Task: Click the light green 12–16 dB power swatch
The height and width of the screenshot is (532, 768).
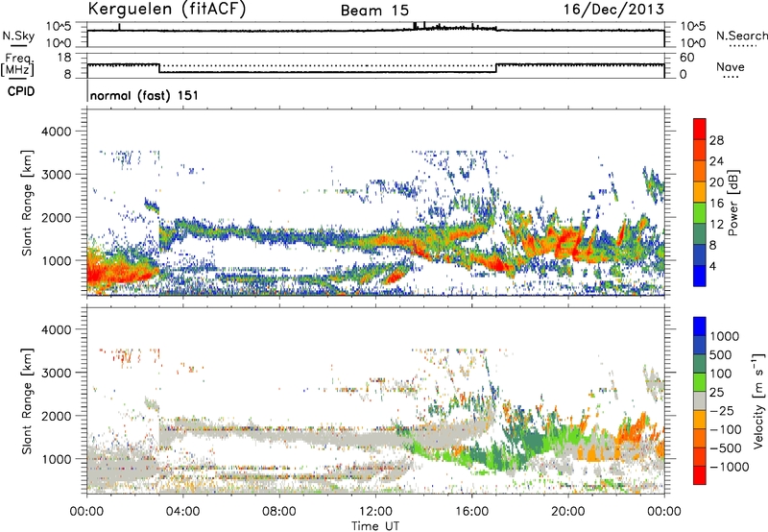Action: (700, 213)
